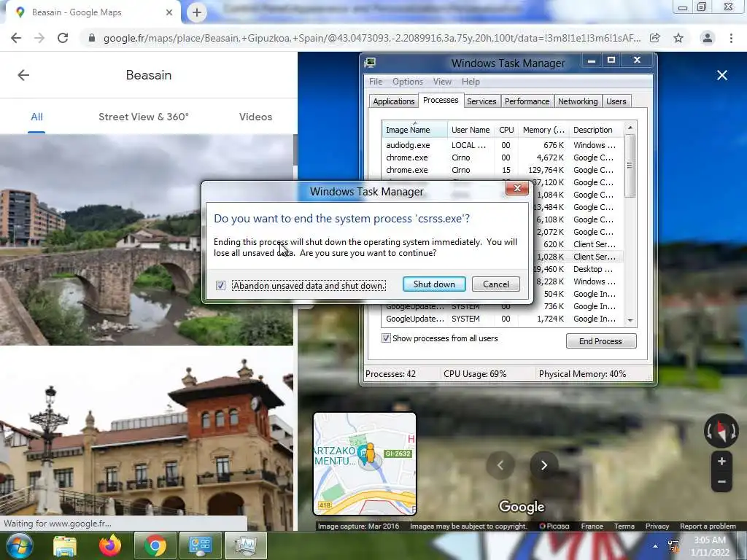Click the share page icon in address bar
Screen dimensions: 747x560
[655, 38]
